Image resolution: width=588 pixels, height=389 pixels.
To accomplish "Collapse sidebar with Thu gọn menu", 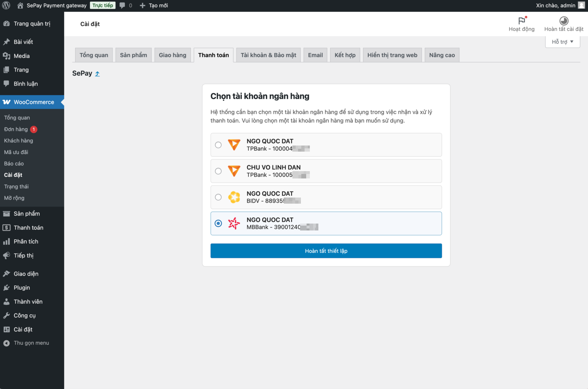I will tap(31, 343).
